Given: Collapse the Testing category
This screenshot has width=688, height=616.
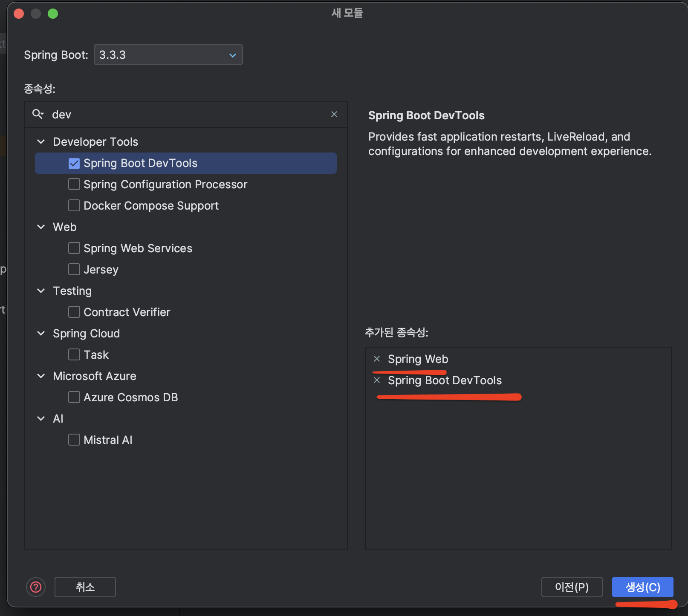Looking at the screenshot, I should [41, 291].
